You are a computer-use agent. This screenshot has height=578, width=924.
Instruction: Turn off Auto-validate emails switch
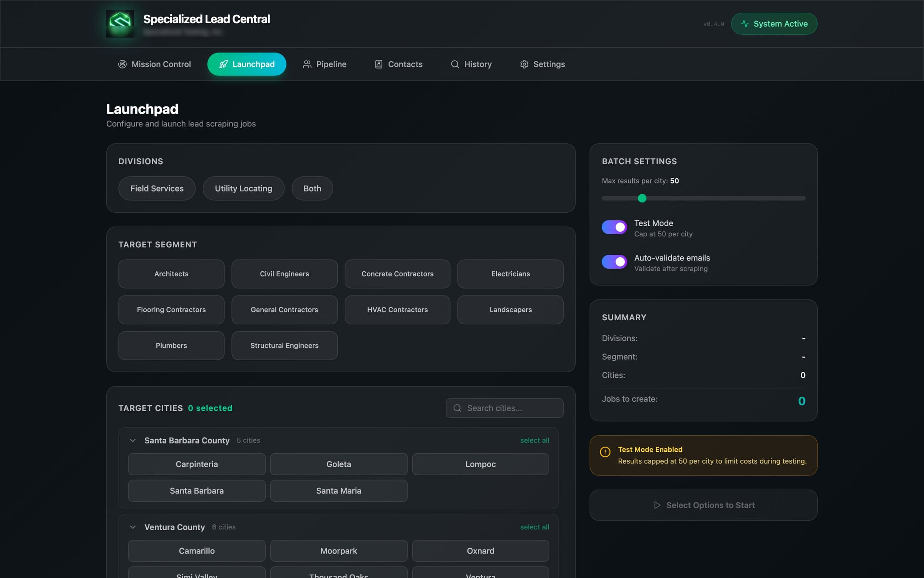click(614, 262)
